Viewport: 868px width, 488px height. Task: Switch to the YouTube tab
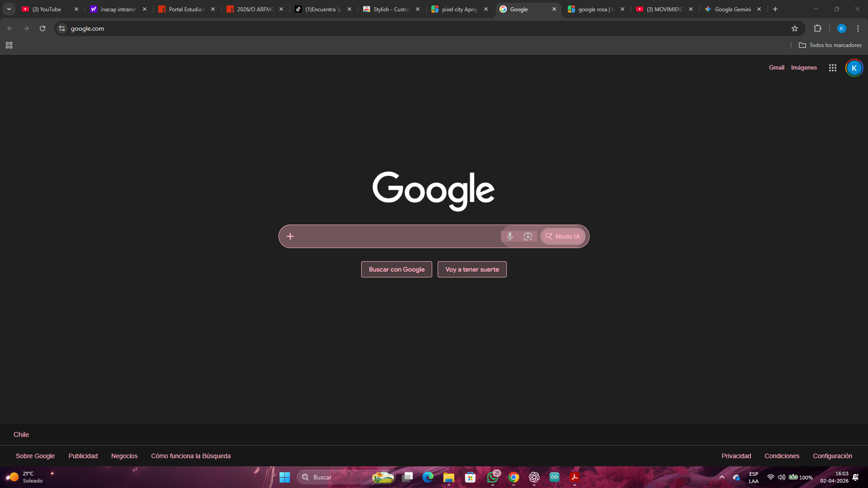click(x=45, y=9)
